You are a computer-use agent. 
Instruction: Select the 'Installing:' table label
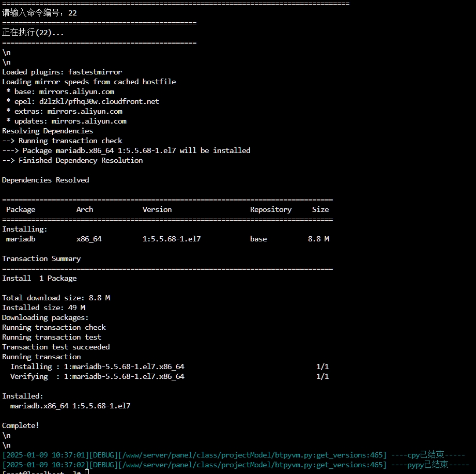click(x=25, y=230)
